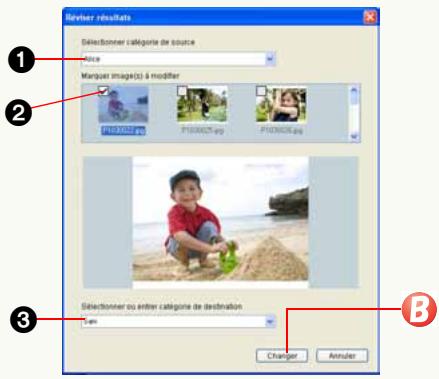Click the filename under the girl thumbnail
The height and width of the screenshot is (379, 439).
pos(281,130)
